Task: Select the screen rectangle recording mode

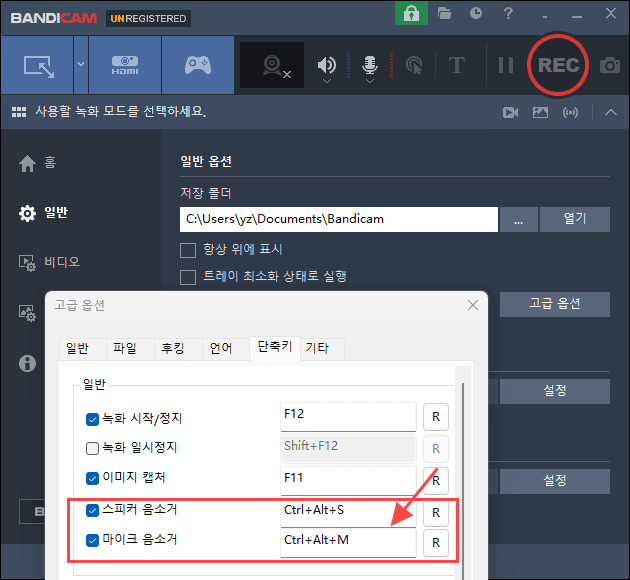Action: [x=37, y=65]
